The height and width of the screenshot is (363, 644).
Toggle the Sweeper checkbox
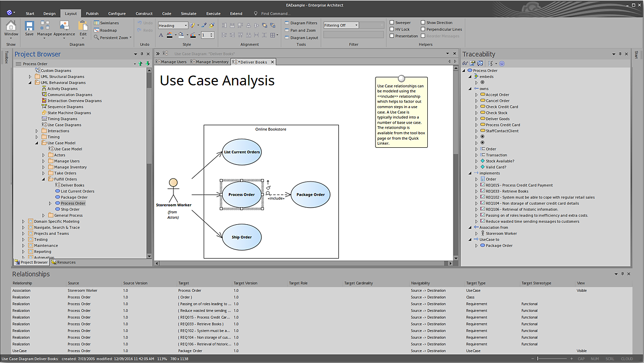pyautogui.click(x=392, y=23)
